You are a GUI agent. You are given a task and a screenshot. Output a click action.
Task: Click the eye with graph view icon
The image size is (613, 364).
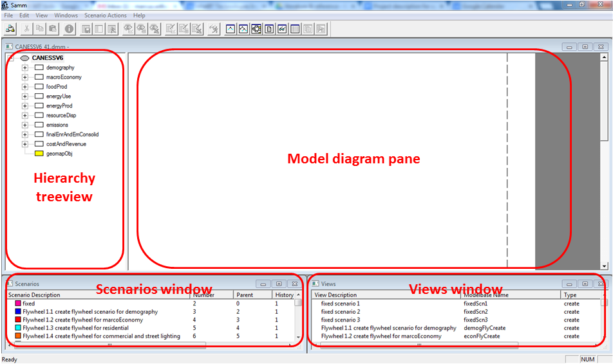(128, 29)
